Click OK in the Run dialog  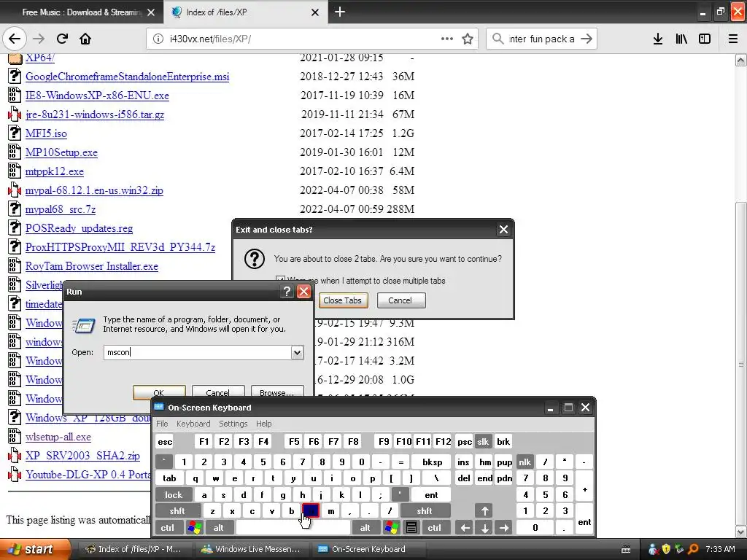click(x=159, y=393)
